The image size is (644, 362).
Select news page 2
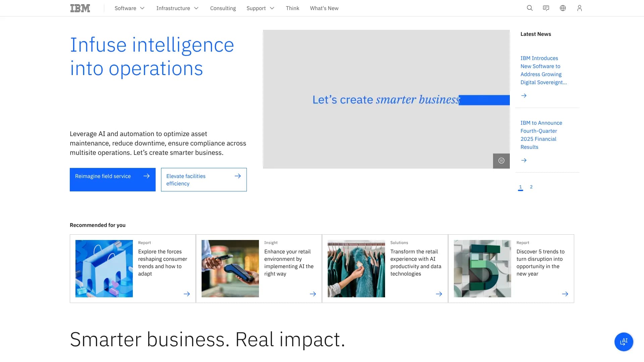click(531, 187)
